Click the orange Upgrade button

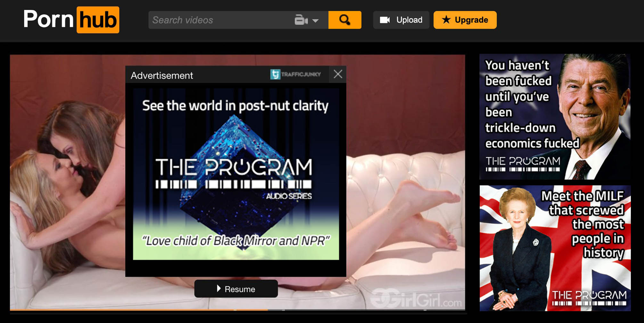point(465,20)
